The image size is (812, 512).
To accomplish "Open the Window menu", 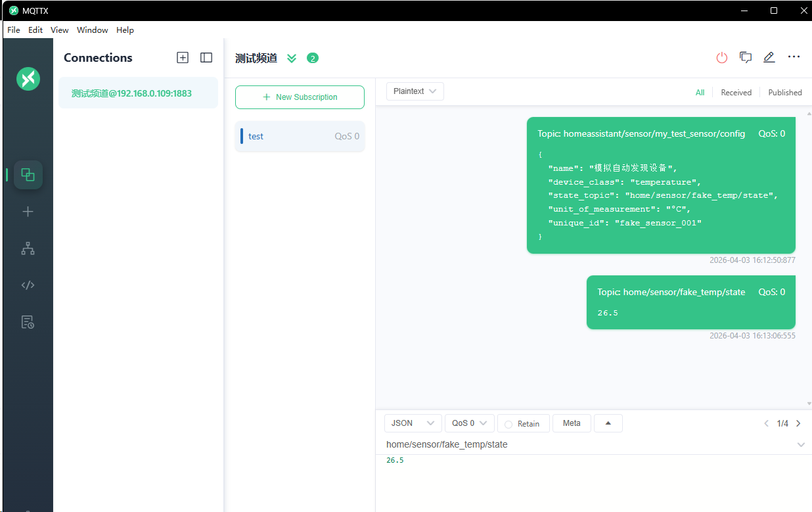I will [93, 30].
